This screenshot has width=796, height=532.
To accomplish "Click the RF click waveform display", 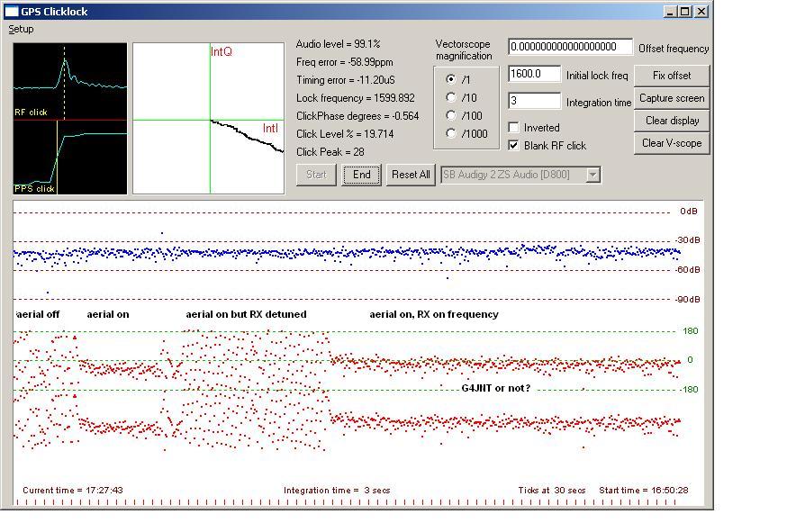I will 70,81.
